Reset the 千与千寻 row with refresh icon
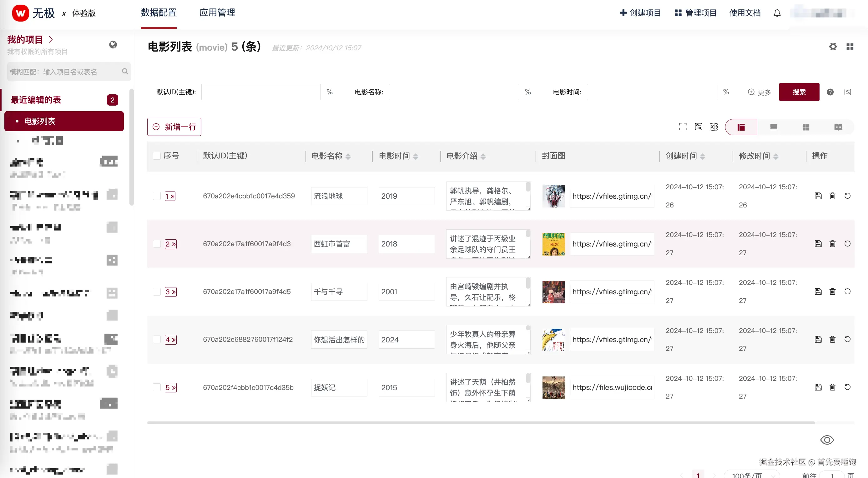The height and width of the screenshot is (478, 868). tap(847, 291)
